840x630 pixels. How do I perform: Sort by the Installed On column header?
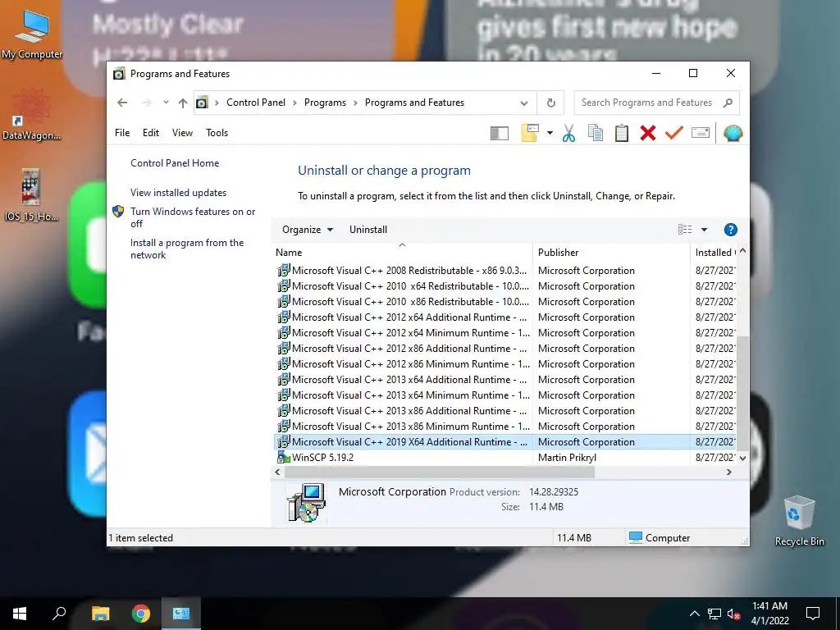pos(714,253)
